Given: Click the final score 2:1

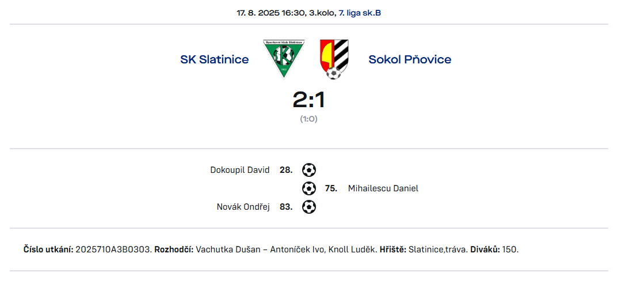Looking at the screenshot, I should tap(309, 100).
